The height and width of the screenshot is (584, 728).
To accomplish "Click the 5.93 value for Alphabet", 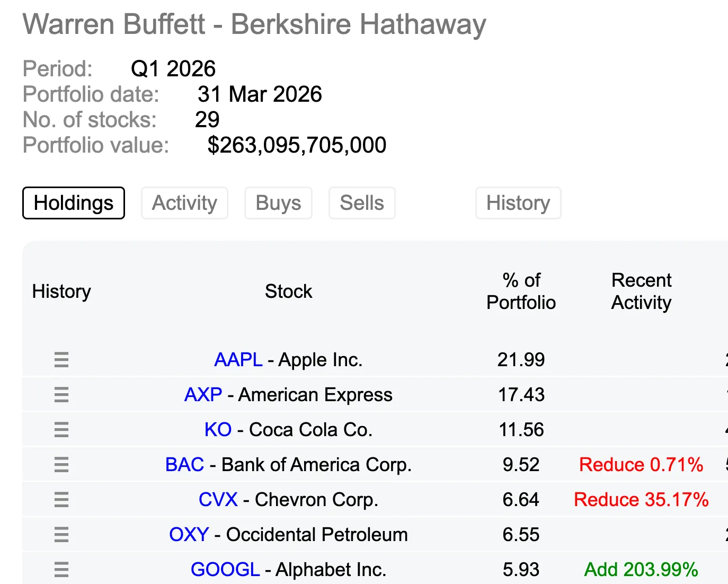I will coord(521,570).
